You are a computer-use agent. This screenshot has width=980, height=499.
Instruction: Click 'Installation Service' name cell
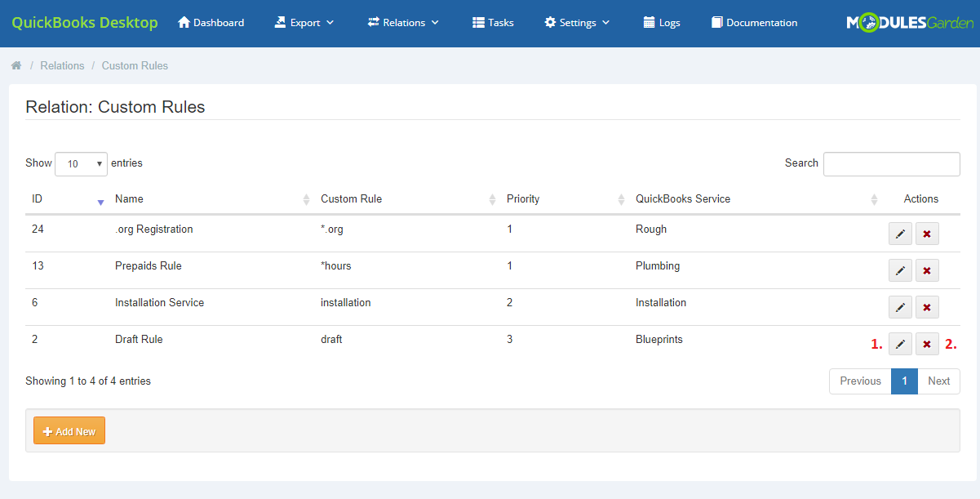tap(160, 303)
